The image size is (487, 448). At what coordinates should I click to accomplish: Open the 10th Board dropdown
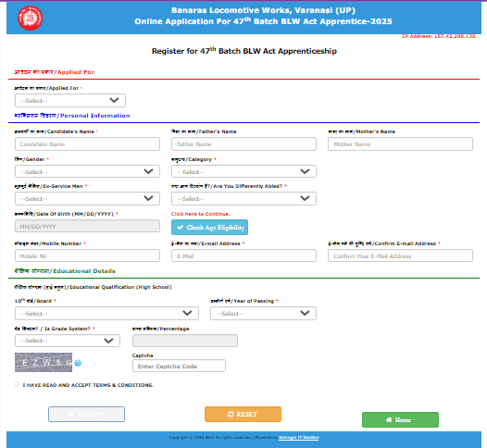tap(106, 313)
